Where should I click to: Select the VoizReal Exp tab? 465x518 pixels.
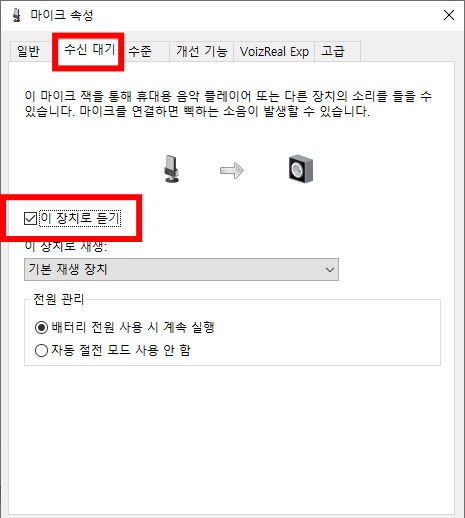click(x=274, y=52)
